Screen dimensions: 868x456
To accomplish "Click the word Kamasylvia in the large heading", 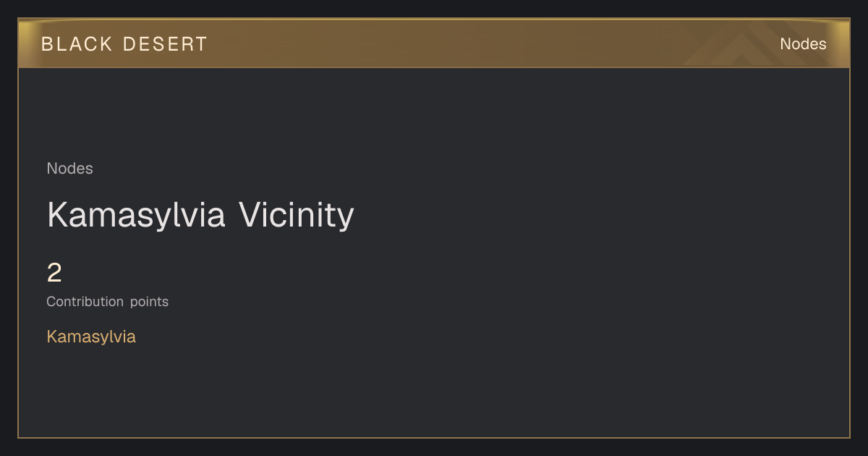I will [136, 215].
